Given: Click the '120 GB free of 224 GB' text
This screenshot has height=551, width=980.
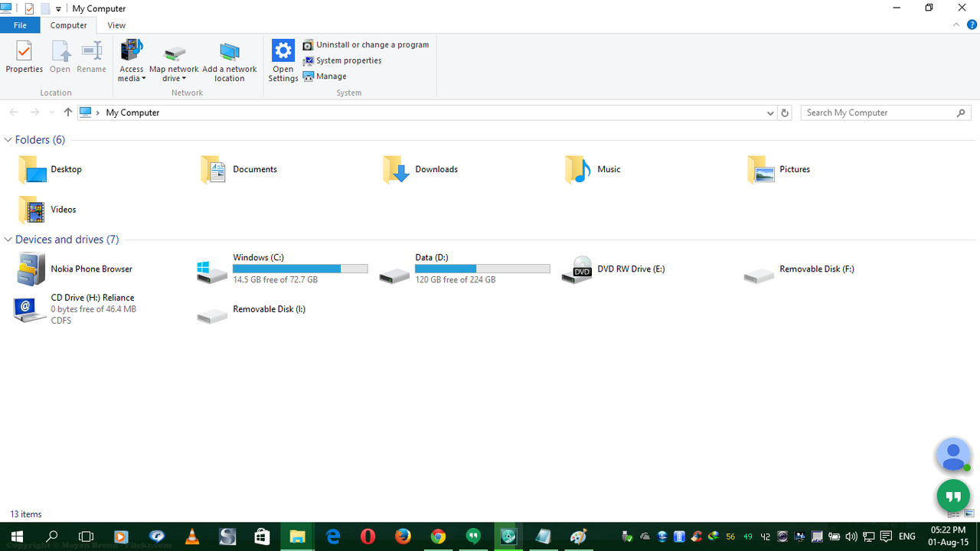Looking at the screenshot, I should [x=456, y=280].
